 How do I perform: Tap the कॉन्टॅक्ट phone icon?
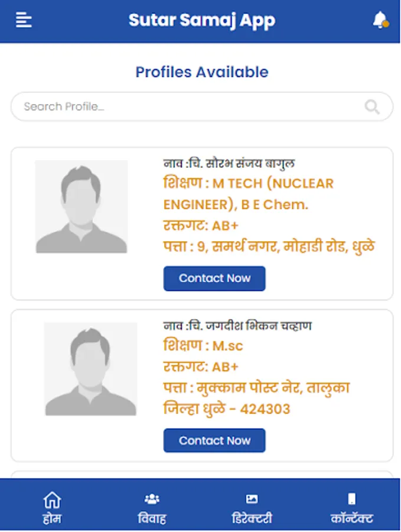click(352, 499)
